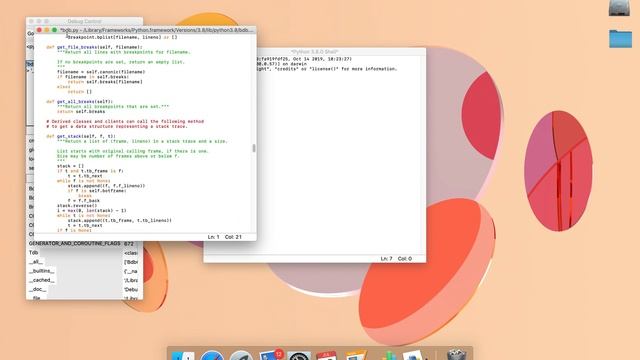
Task: Click the 'def get_file_breaks' line in editor
Action: pyautogui.click(x=94, y=47)
